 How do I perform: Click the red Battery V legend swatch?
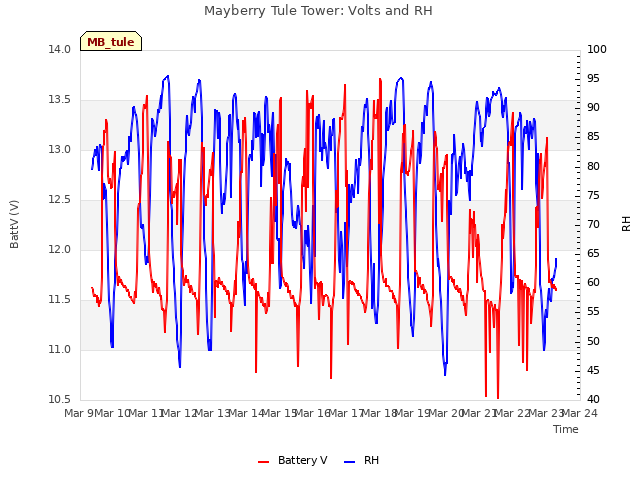(264, 462)
